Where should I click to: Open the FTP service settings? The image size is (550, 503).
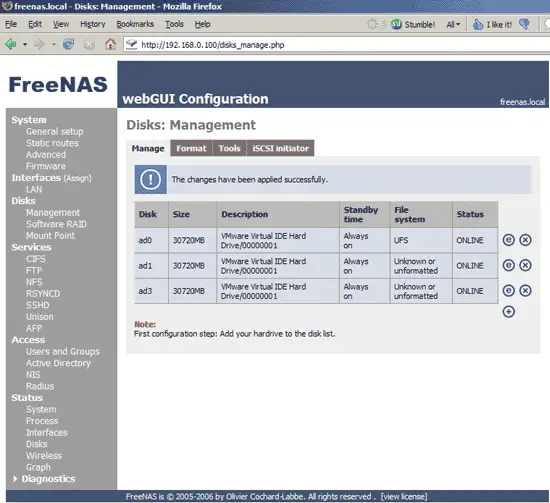tap(34, 270)
